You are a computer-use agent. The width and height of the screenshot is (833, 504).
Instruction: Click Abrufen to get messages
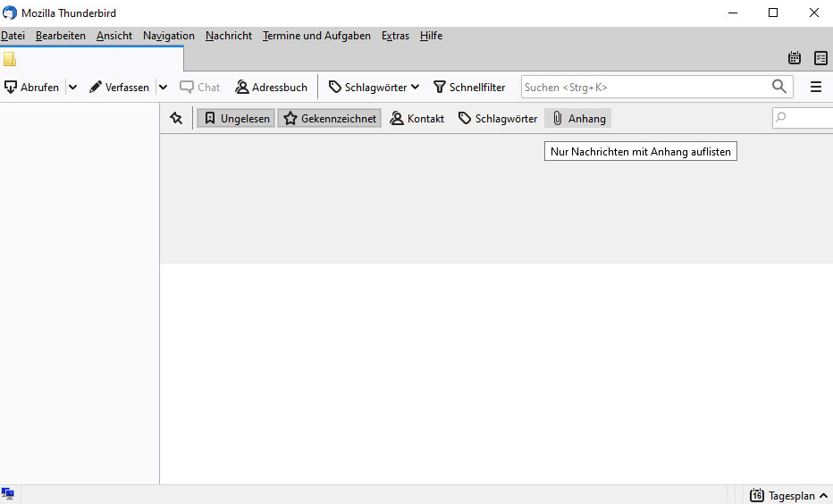[32, 87]
